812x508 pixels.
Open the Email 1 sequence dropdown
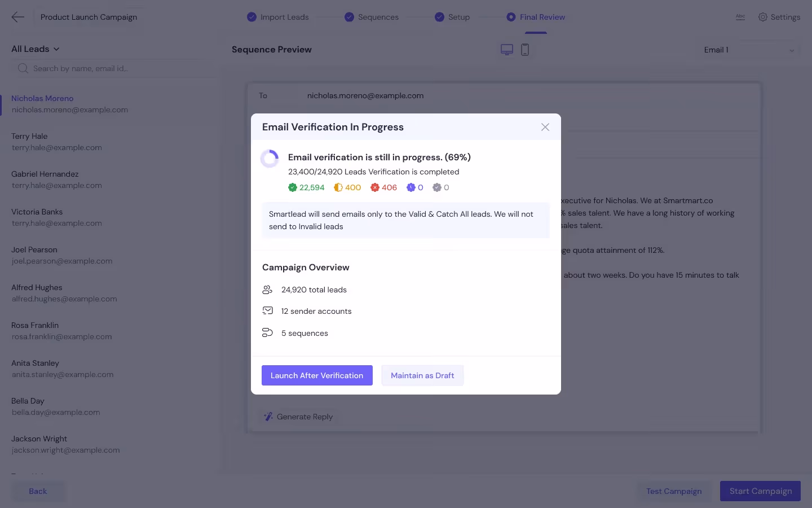(749, 50)
